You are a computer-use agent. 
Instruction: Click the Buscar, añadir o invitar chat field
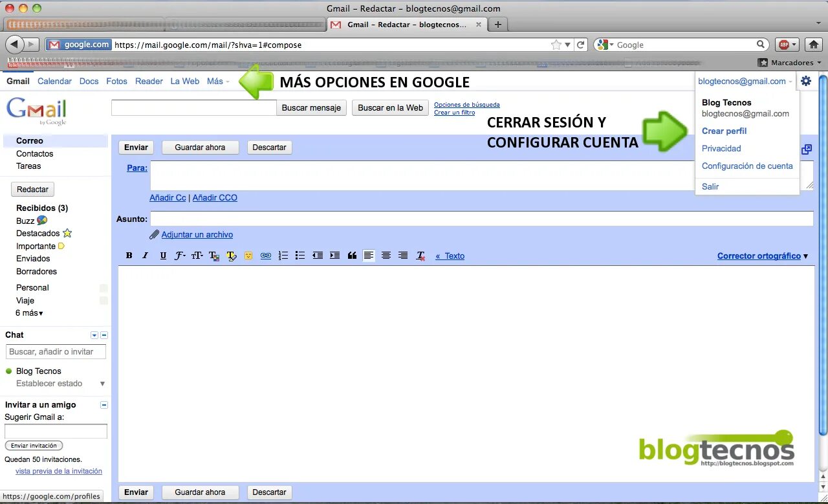click(x=56, y=351)
